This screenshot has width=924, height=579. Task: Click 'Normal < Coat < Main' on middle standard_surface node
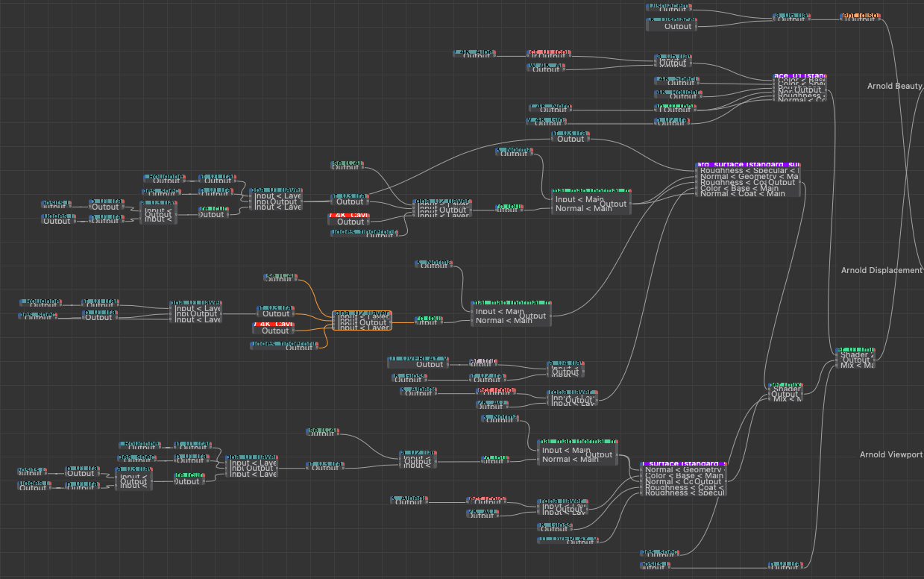click(743, 194)
